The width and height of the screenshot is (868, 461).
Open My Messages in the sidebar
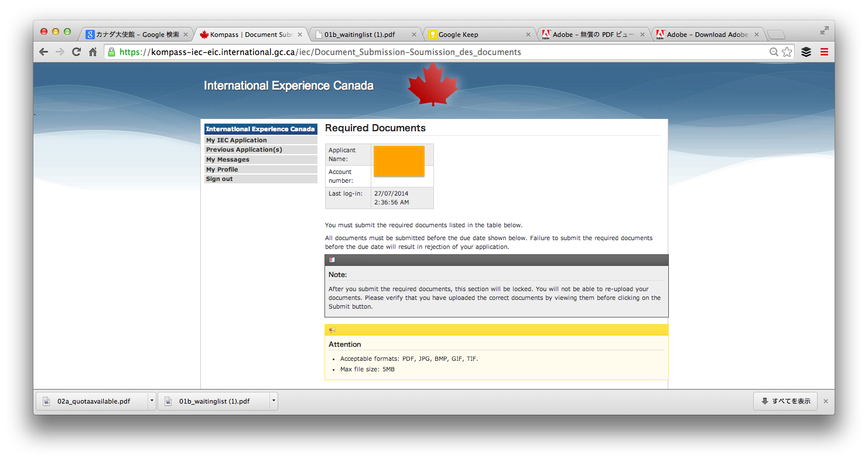pyautogui.click(x=227, y=159)
